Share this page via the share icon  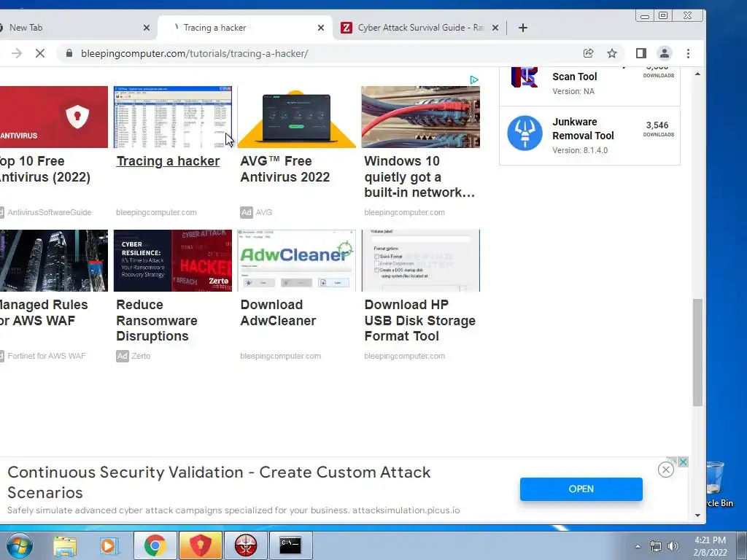point(589,53)
